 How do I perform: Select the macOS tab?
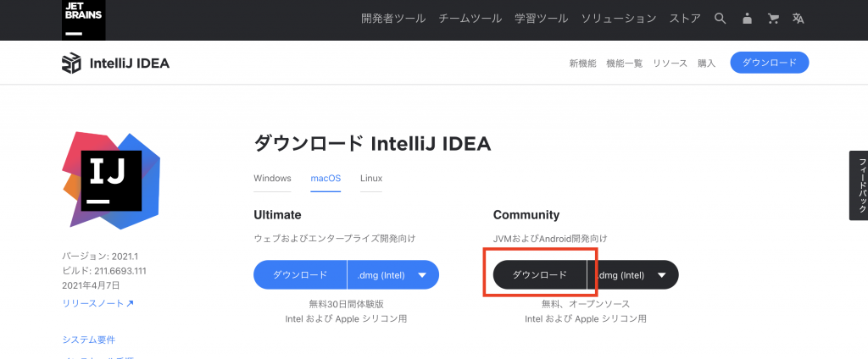pyautogui.click(x=325, y=179)
